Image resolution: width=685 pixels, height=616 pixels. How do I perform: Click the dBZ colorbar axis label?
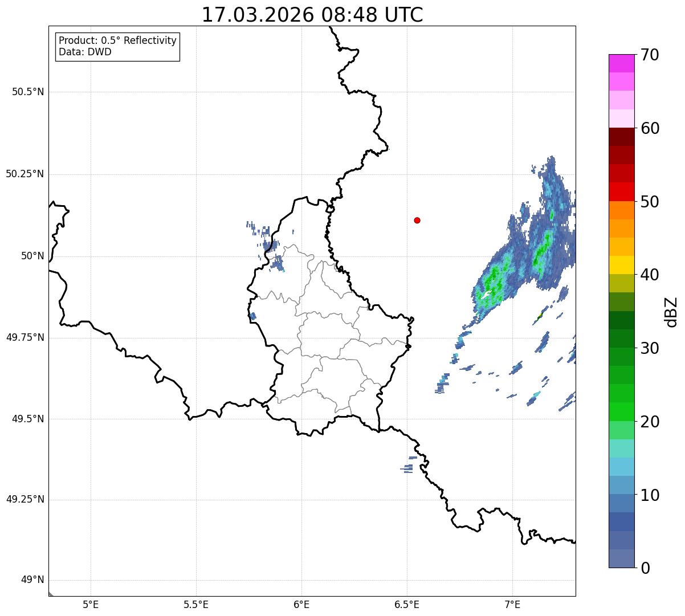coord(671,312)
